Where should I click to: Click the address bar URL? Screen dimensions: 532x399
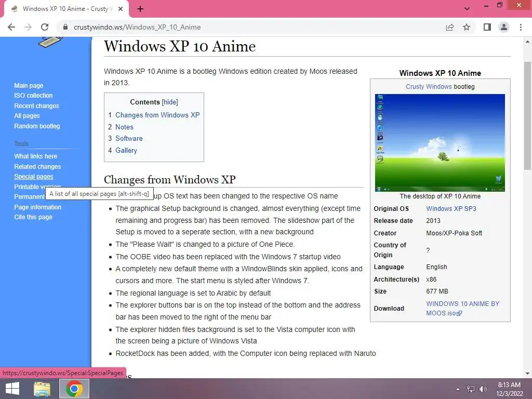(137, 27)
